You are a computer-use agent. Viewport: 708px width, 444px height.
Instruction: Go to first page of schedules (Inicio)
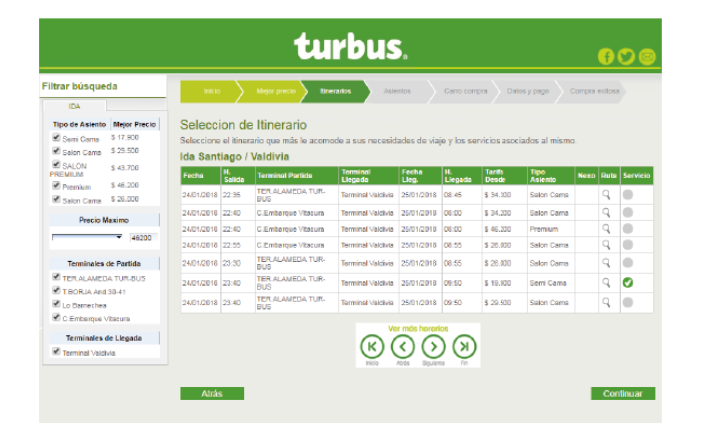point(372,347)
